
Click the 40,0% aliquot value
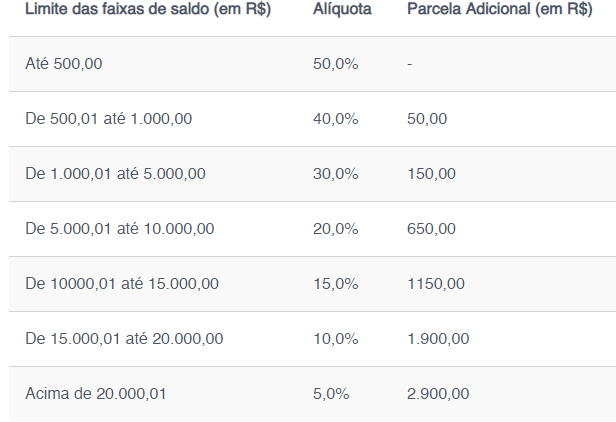tap(335, 119)
